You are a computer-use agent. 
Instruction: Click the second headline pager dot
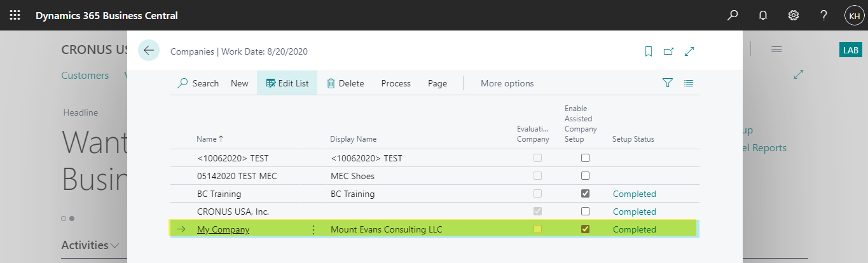tap(72, 219)
